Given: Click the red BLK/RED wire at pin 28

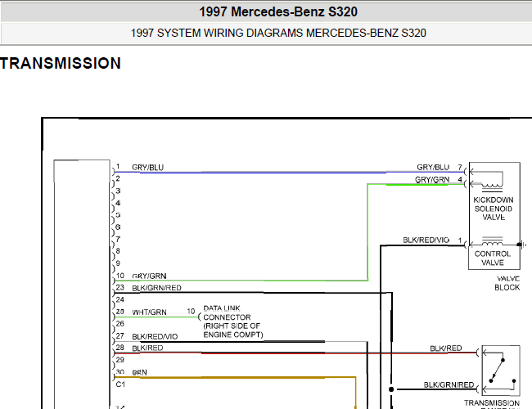Looking at the screenshot, I should click(x=295, y=353).
